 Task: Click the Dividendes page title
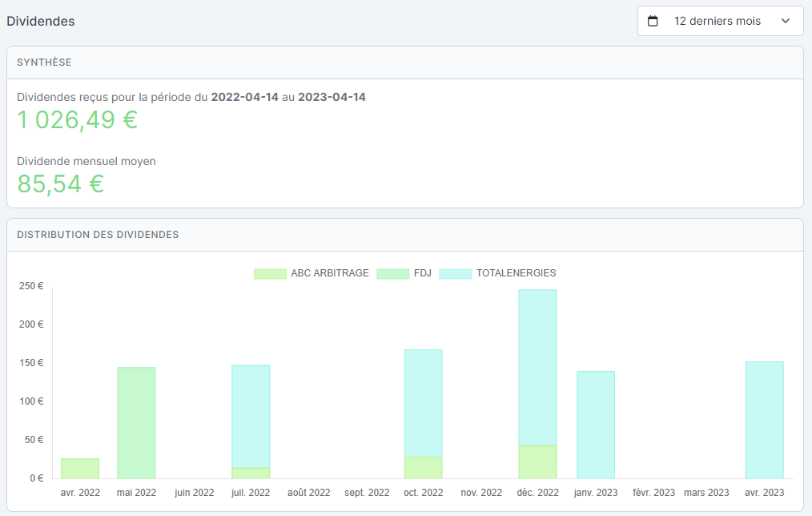point(40,22)
